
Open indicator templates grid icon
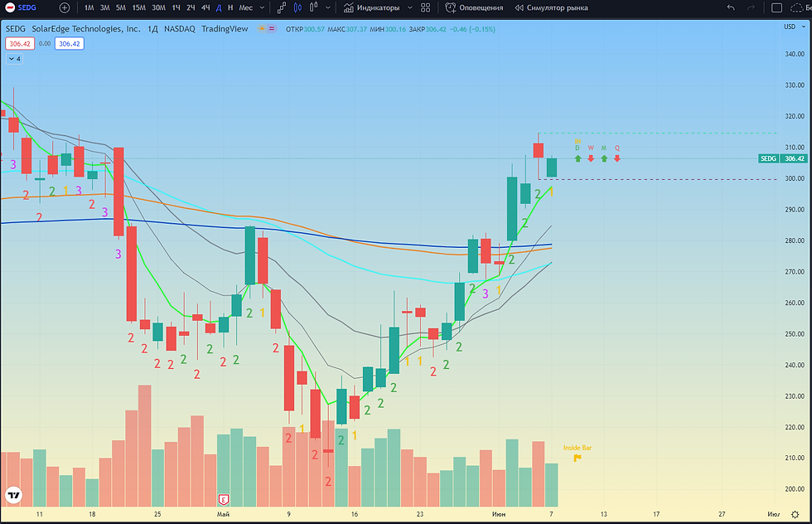coord(426,7)
